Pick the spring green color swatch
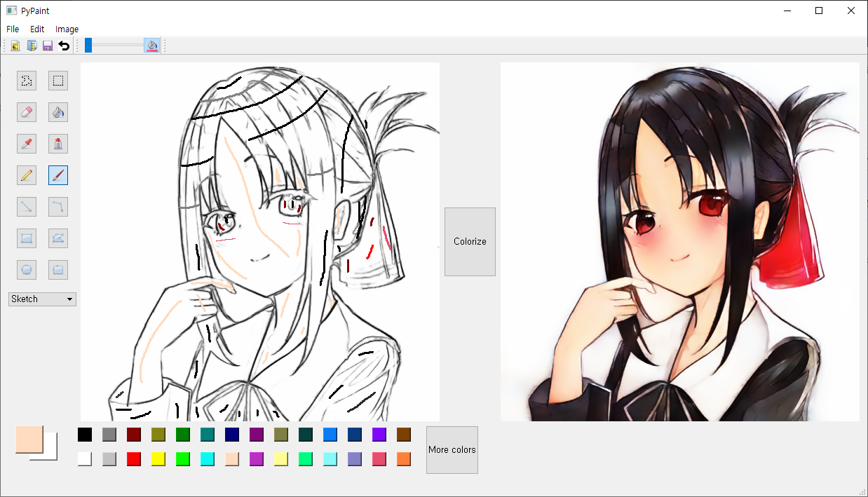 (306, 459)
